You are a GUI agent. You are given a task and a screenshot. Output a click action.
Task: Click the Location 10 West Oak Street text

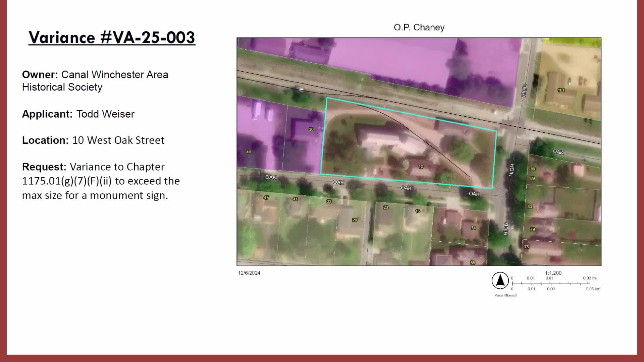tap(93, 140)
